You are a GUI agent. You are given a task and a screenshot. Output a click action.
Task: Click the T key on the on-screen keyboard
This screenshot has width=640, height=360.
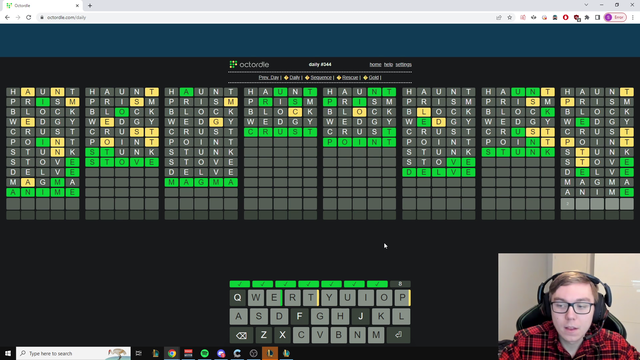[311, 298]
